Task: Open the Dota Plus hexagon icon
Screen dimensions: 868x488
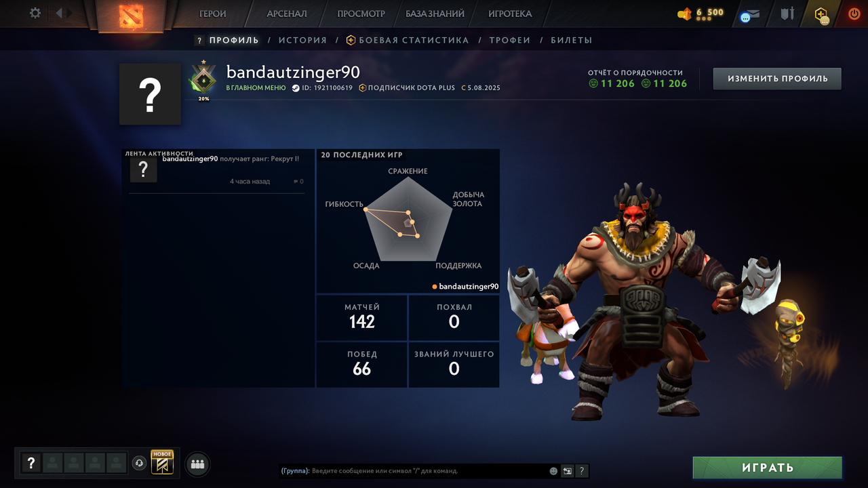Action: pyautogui.click(x=821, y=14)
